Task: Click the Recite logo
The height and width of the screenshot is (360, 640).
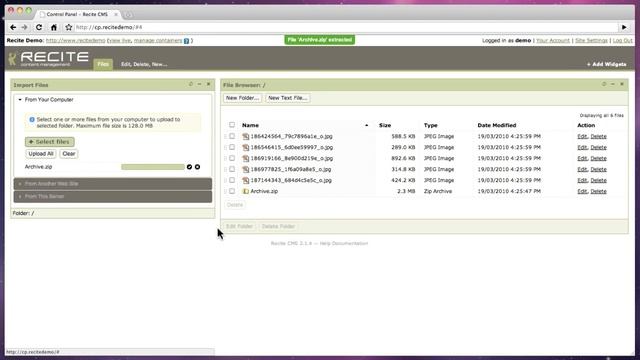Action: pos(49,59)
